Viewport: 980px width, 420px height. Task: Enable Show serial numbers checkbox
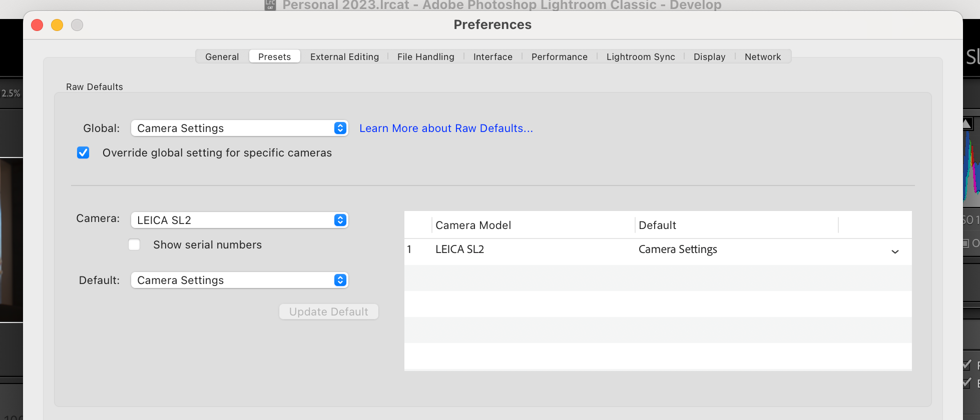coord(134,244)
